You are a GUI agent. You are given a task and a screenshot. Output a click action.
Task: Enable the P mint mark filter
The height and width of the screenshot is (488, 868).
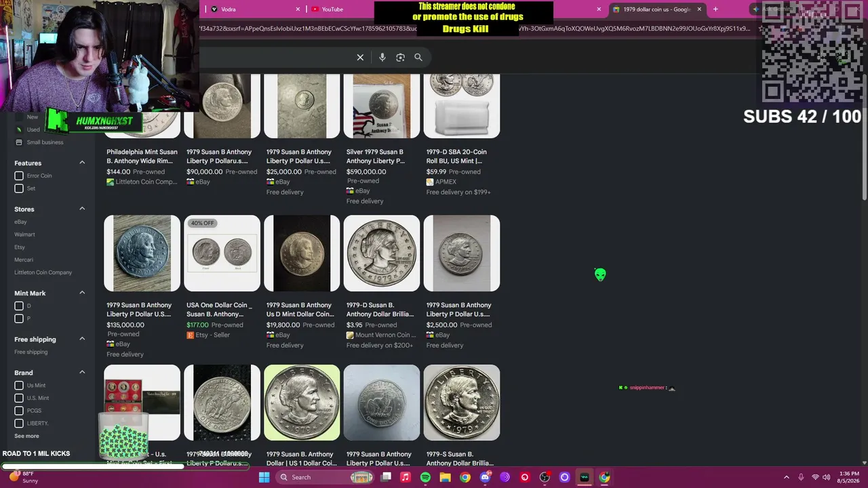click(x=19, y=319)
